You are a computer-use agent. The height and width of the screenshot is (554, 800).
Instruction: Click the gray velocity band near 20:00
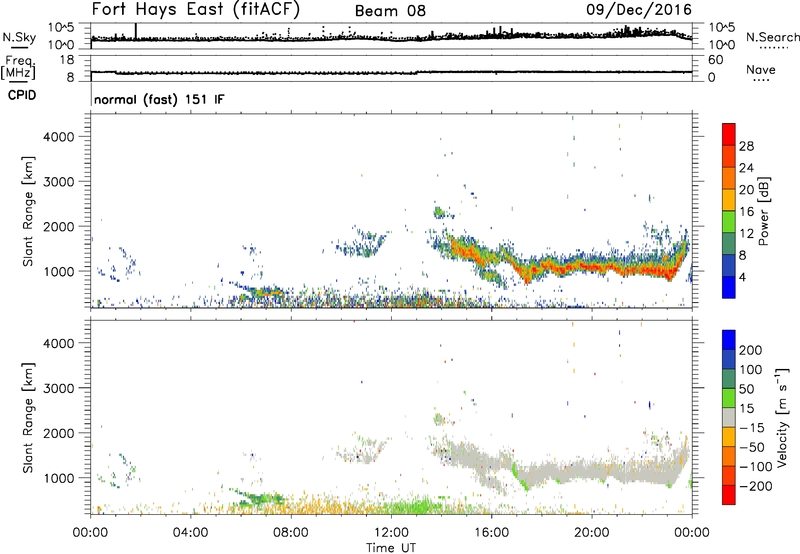(x=592, y=473)
